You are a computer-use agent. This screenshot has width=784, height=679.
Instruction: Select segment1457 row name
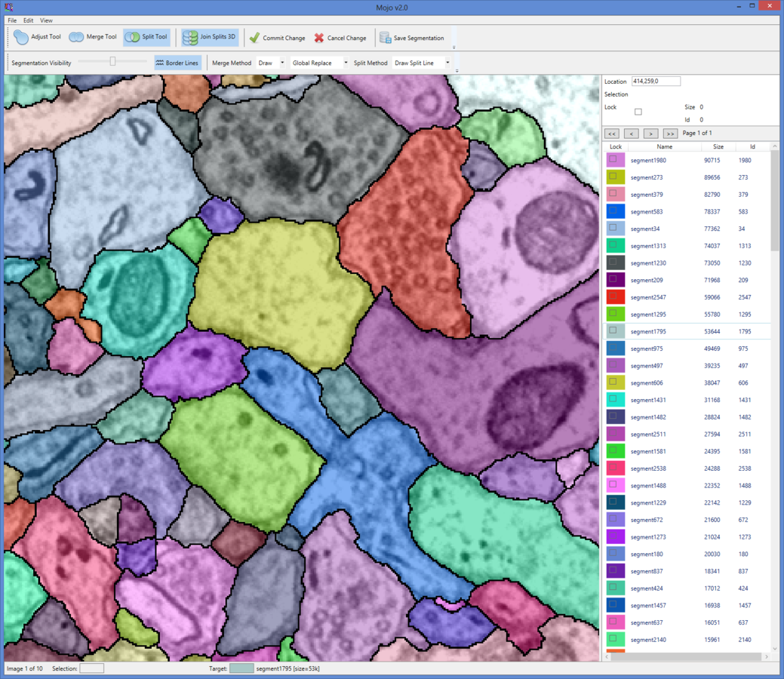coord(648,606)
